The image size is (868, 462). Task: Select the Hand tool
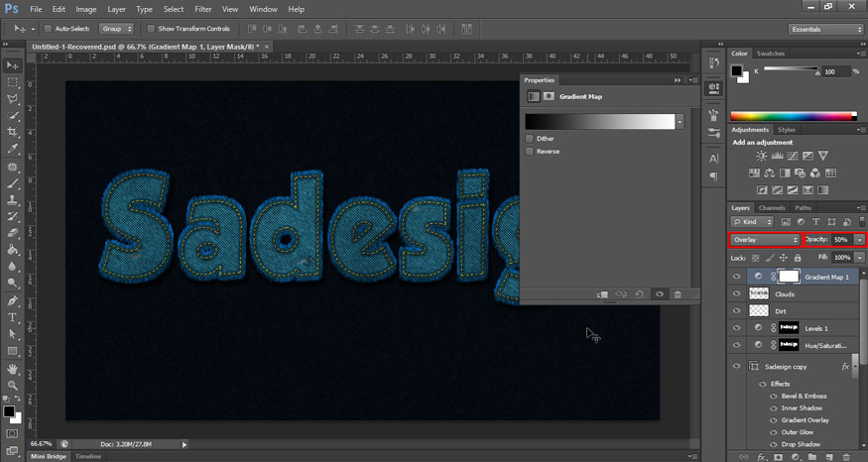click(12, 369)
